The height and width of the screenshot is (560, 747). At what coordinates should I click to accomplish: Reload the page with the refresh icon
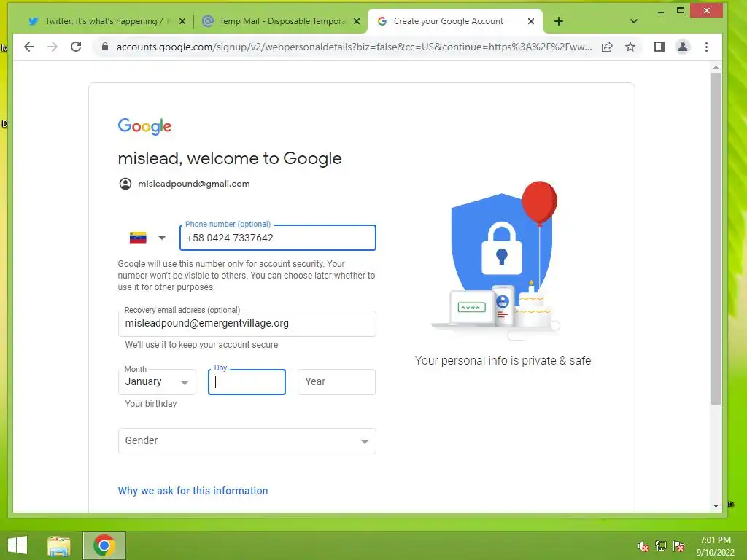76,47
